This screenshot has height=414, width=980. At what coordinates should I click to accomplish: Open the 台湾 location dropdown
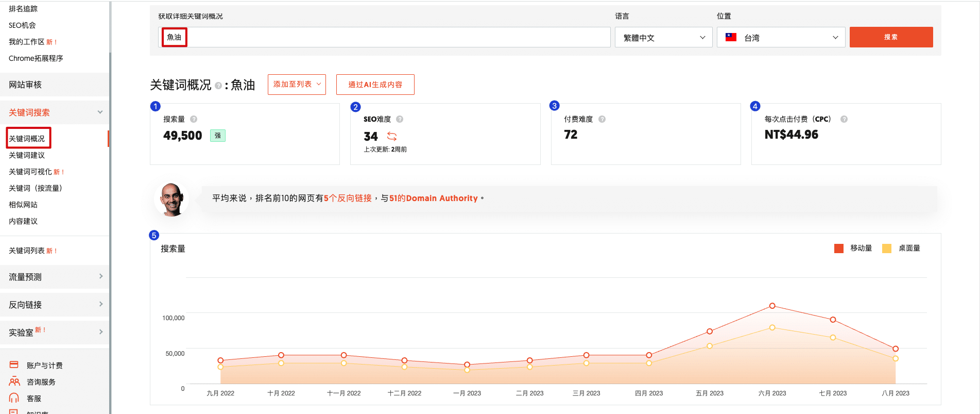[x=781, y=38]
